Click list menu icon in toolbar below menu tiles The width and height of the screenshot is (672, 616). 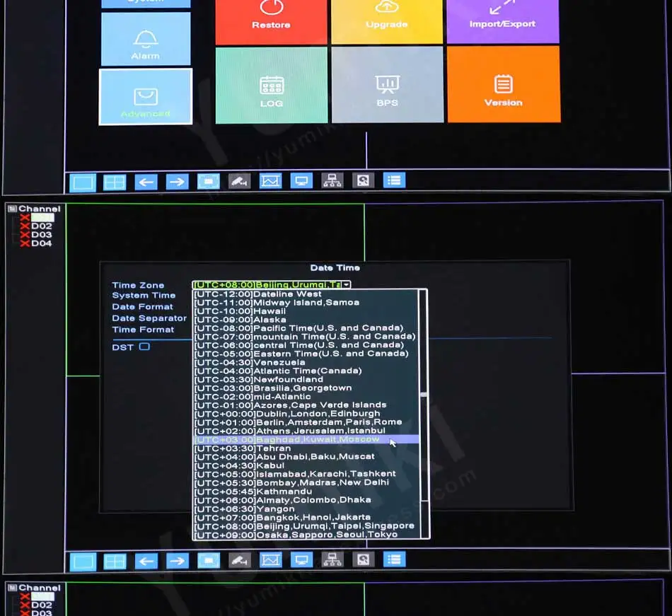tap(394, 180)
